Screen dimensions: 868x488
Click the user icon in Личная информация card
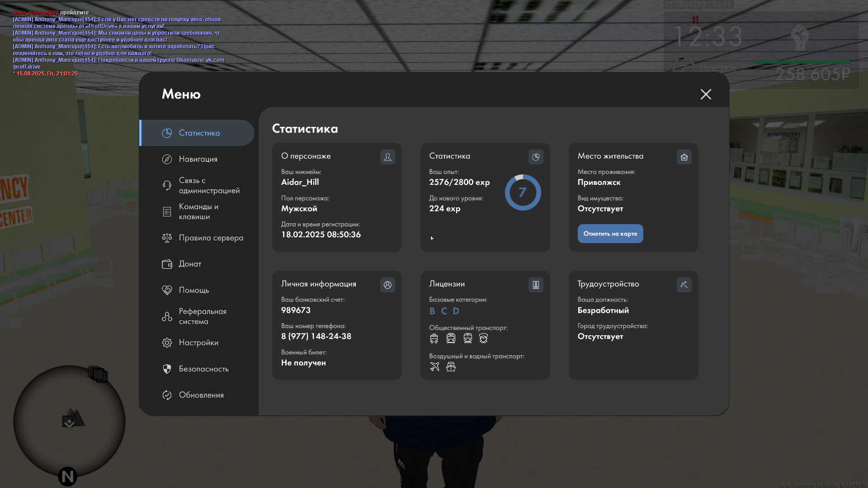click(x=387, y=285)
